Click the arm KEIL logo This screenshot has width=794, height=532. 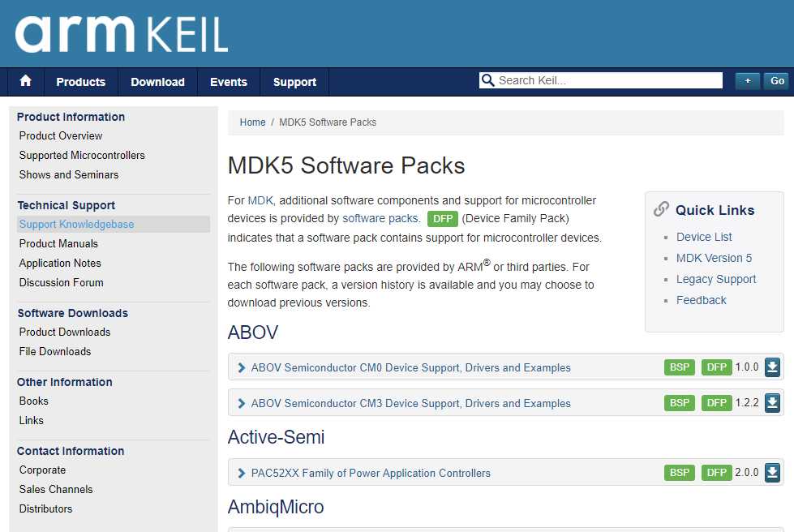(122, 34)
